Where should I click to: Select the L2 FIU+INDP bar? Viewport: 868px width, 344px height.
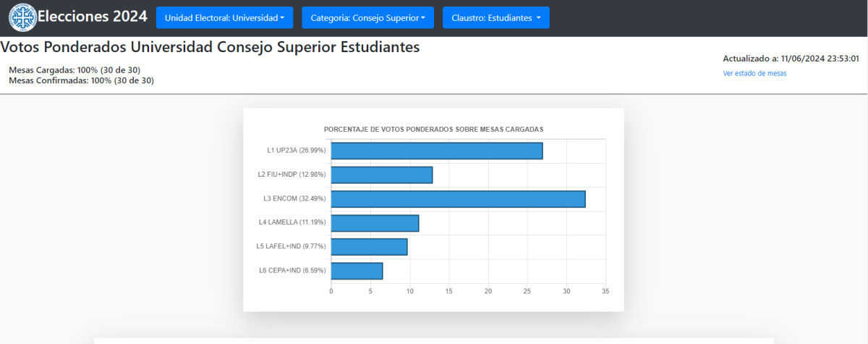(382, 175)
